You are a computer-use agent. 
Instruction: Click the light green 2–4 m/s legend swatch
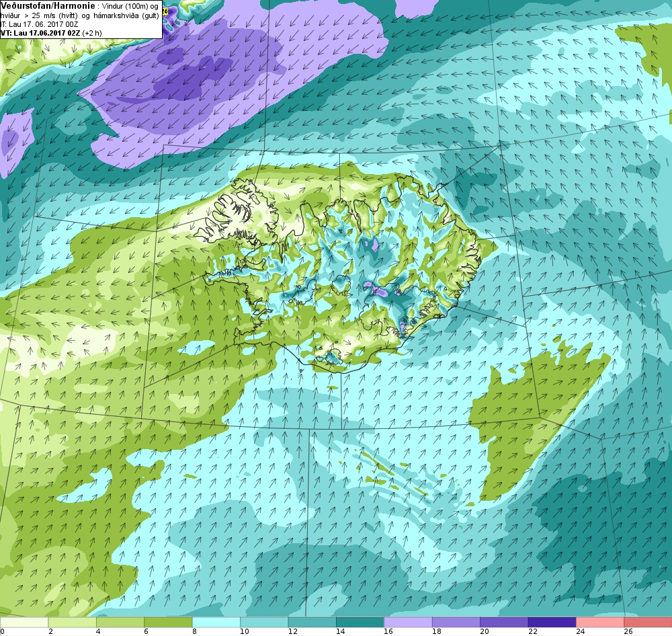pyautogui.click(x=72, y=622)
